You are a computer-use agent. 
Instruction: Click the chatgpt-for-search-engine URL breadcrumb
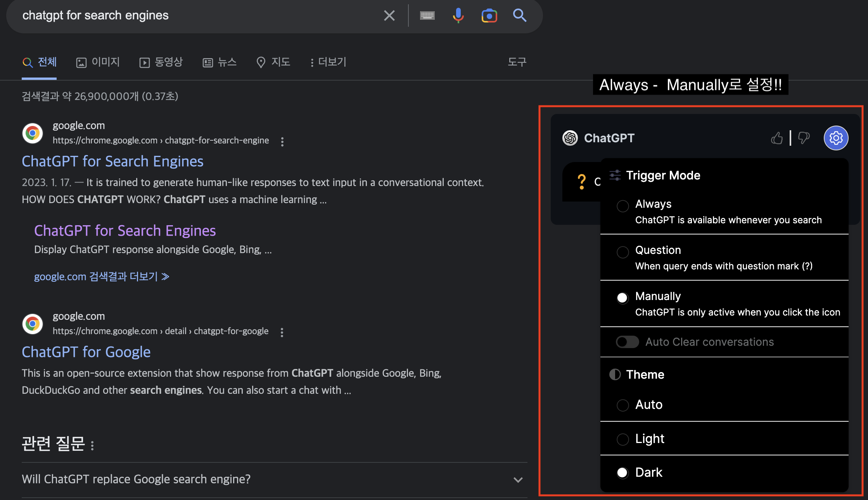click(161, 140)
